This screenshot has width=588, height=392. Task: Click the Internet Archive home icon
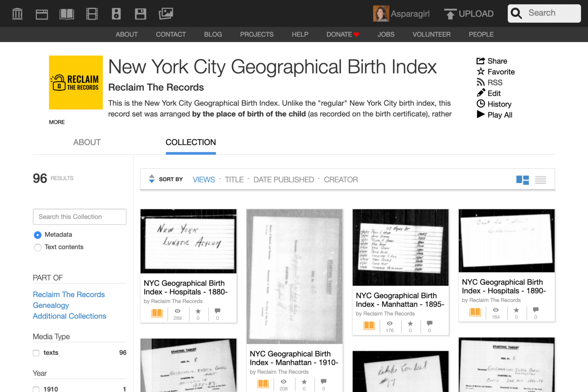point(17,13)
